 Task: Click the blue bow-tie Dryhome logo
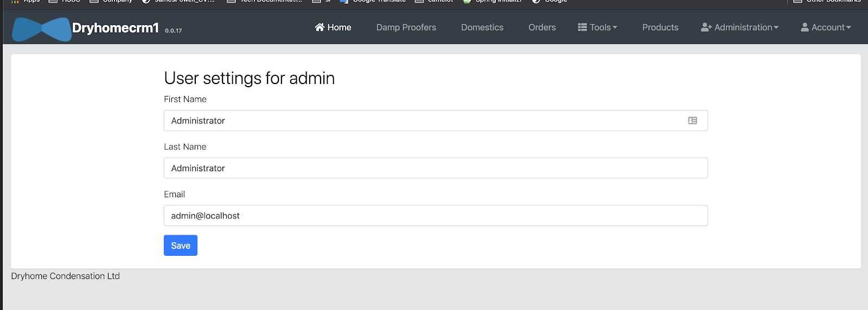pyautogui.click(x=42, y=29)
